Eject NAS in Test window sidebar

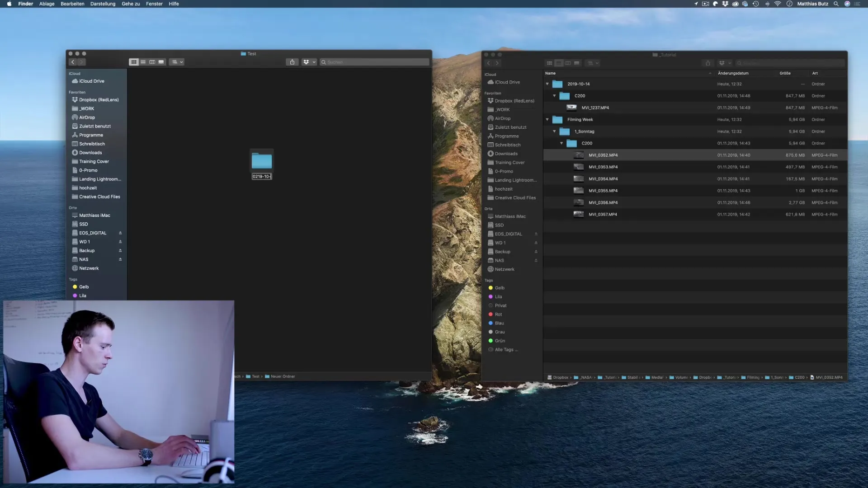(x=120, y=259)
